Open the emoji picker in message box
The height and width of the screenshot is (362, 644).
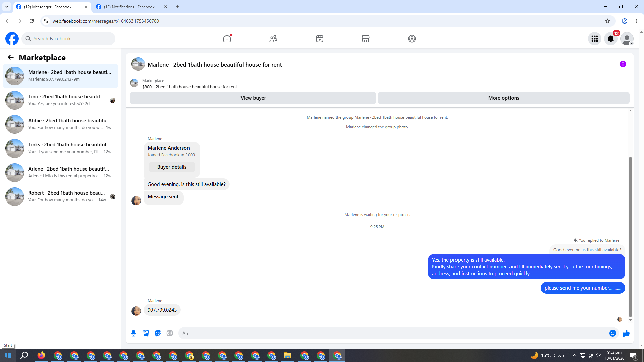612,333
